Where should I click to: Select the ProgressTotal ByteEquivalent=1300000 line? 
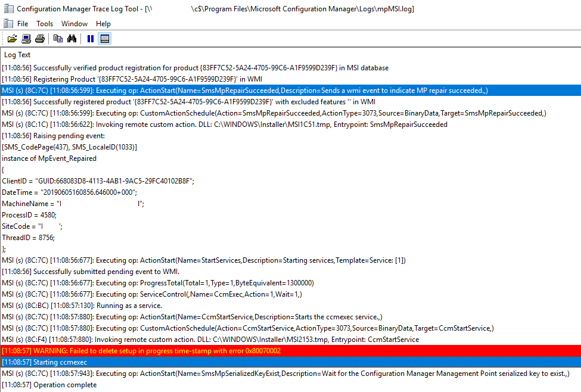[x=291, y=283]
